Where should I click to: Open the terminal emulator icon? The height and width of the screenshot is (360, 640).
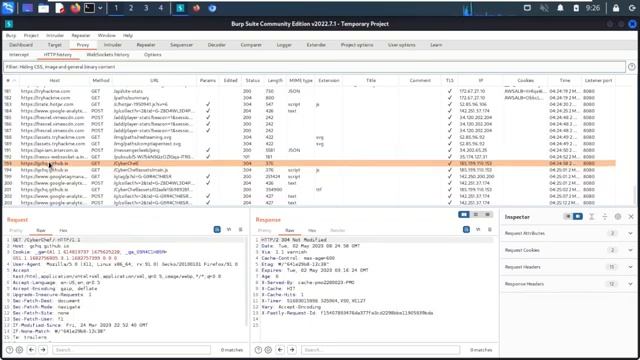89,8
